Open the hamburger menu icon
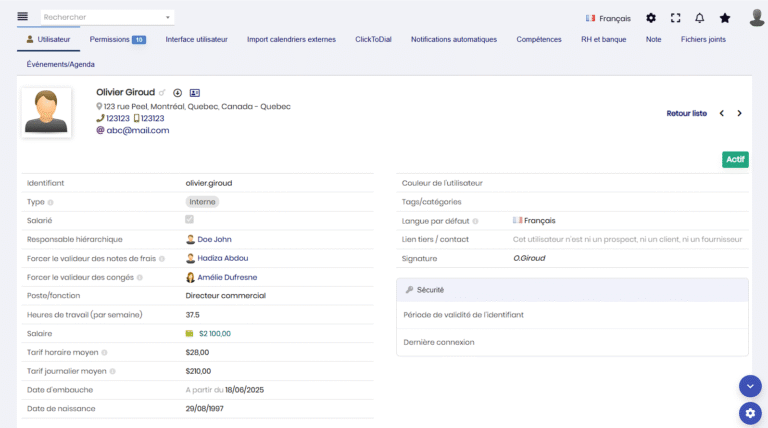Image resolution: width=768 pixels, height=428 pixels. coord(22,17)
